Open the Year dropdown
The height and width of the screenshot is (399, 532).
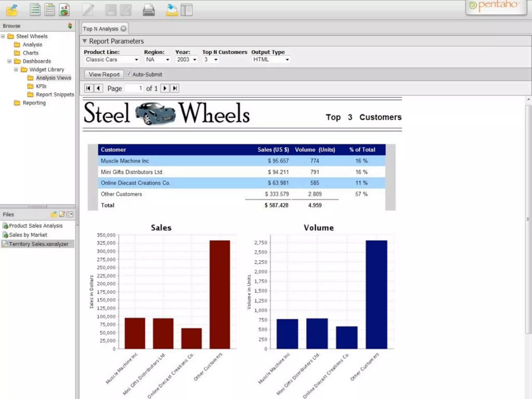tap(186, 59)
